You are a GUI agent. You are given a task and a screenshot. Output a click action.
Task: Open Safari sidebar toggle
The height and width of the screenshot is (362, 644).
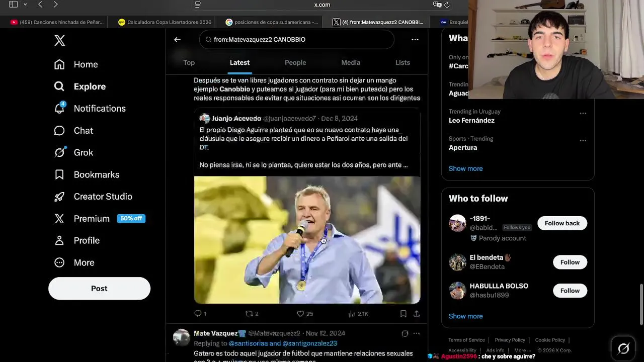point(14,5)
